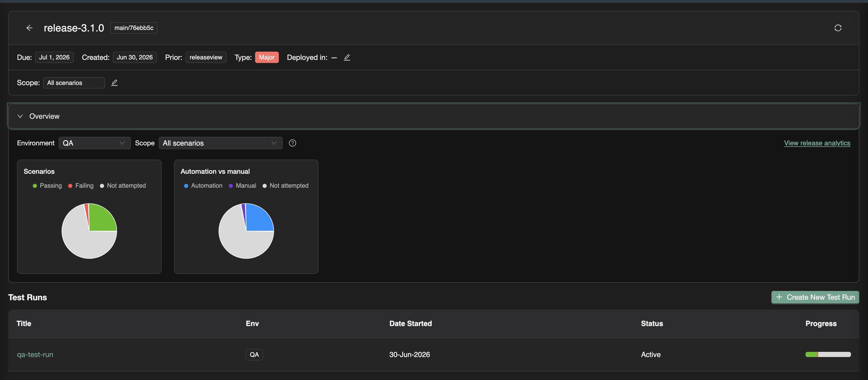This screenshot has width=868, height=380.
Task: Click the Active status cell
Action: [x=651, y=354]
